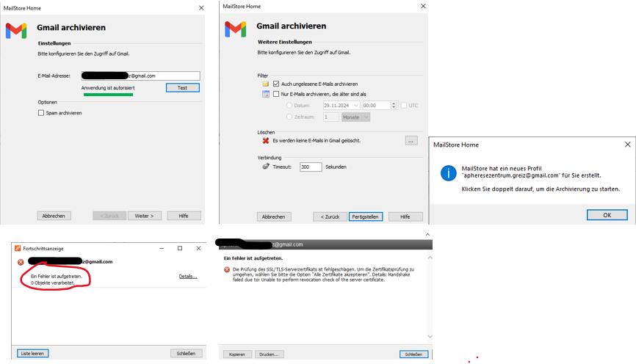Enable the Spam archivieren checkbox
The image size is (636, 364).
41,113
